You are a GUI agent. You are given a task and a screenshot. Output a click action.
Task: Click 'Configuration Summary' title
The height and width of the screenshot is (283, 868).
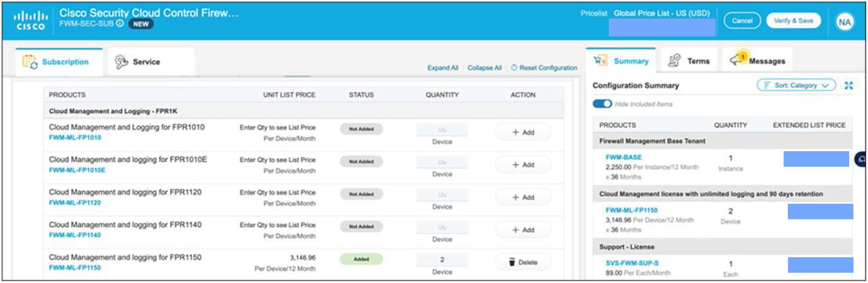click(635, 86)
